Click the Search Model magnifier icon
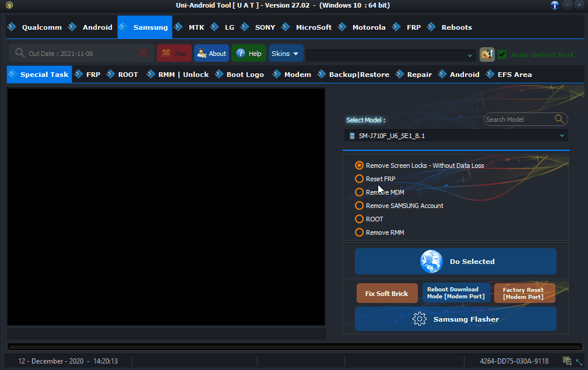Image resolution: width=588 pixels, height=370 pixels. click(559, 119)
